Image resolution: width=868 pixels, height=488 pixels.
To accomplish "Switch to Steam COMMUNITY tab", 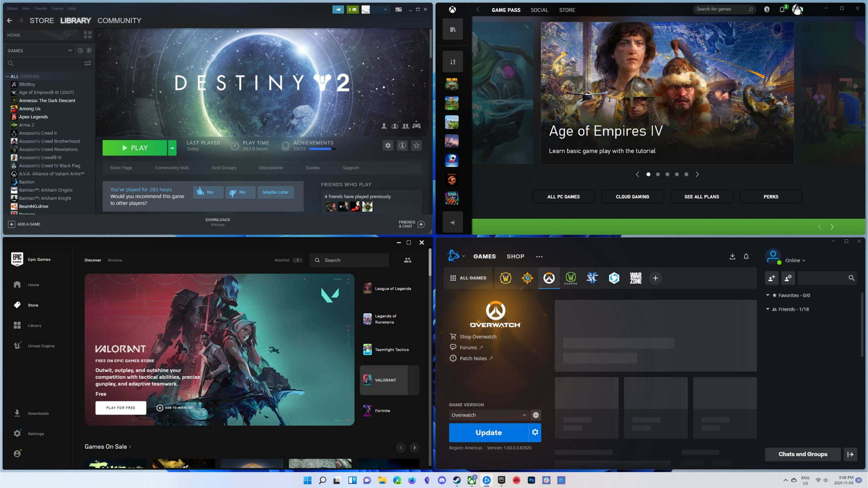I will click(119, 20).
